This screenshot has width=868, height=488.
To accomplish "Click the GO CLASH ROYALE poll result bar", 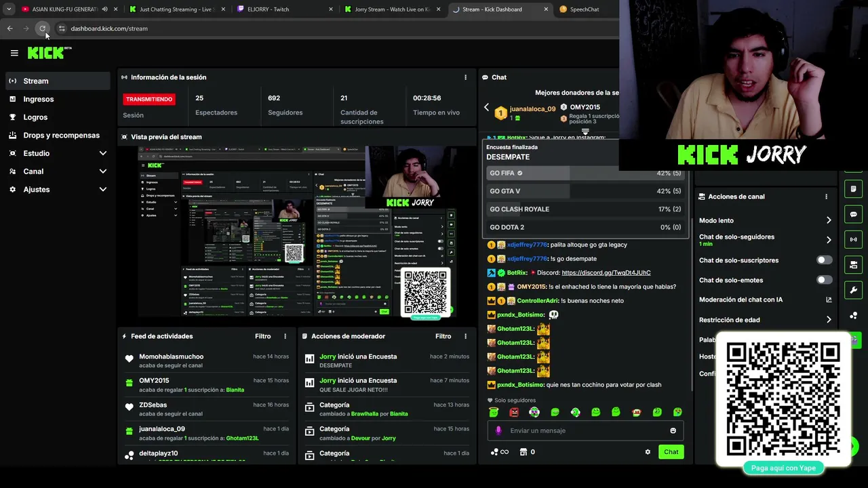I will pyautogui.click(x=585, y=209).
